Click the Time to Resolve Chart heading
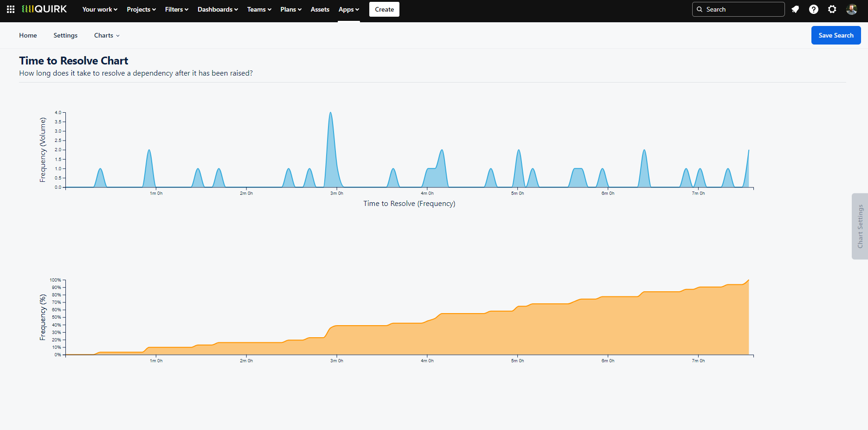Screen dimensions: 868x430 tap(74, 61)
